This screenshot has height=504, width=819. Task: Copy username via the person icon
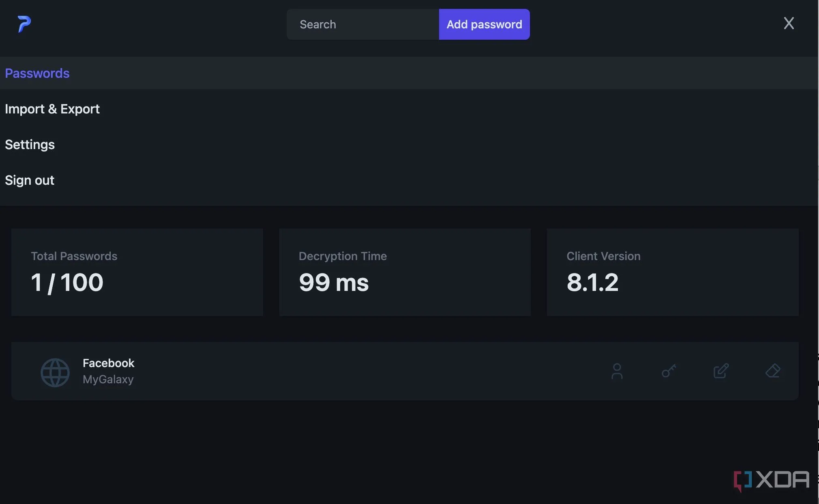tap(617, 371)
